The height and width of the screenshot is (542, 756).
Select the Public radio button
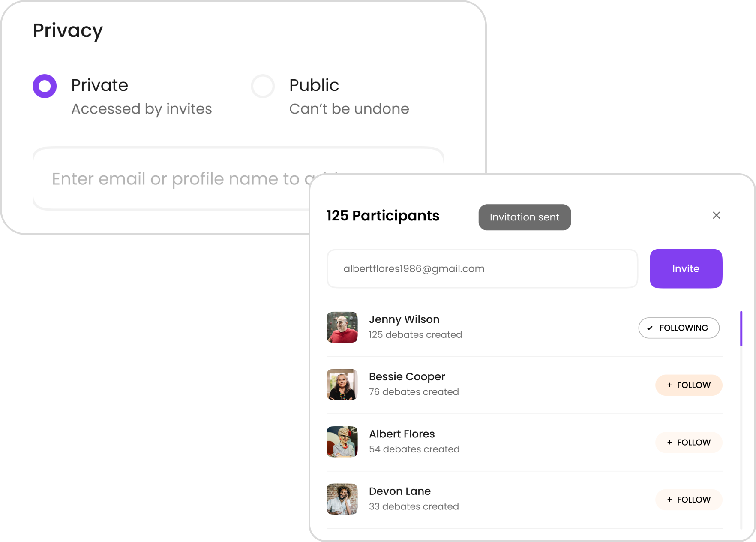coord(263,86)
